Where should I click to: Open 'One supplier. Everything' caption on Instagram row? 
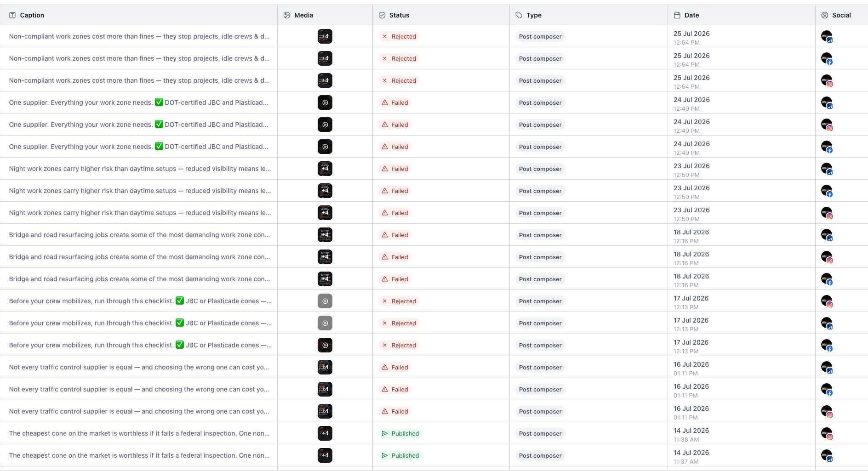(138, 125)
